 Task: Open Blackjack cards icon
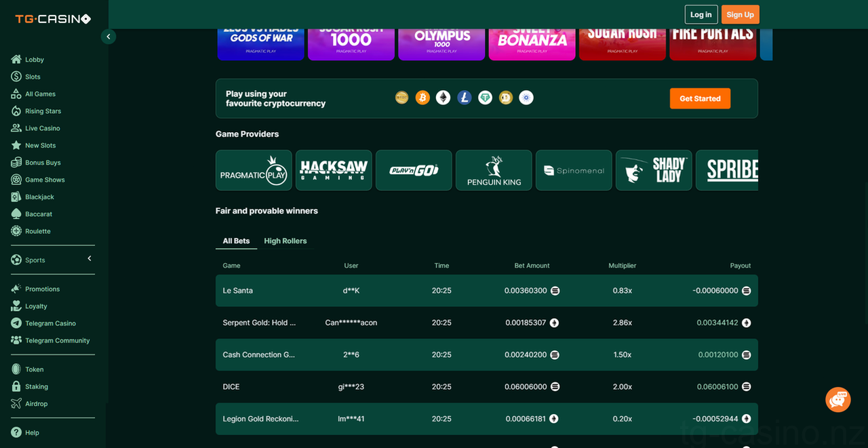[16, 197]
